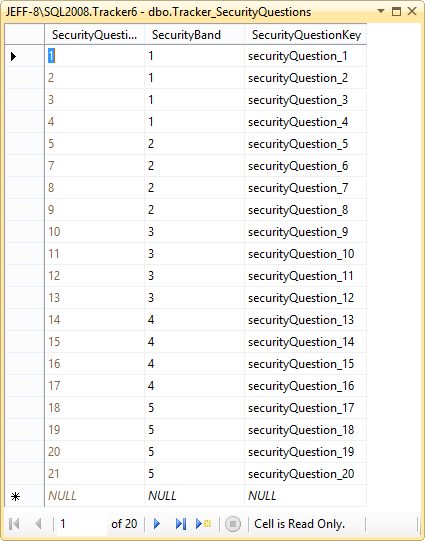This screenshot has width=425, height=541.
Task: Click the cell containing securityQuestion_20
Action: point(306,474)
